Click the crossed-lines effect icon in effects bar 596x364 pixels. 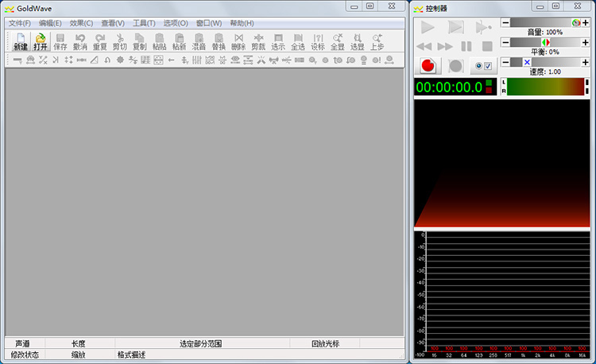tap(261, 60)
